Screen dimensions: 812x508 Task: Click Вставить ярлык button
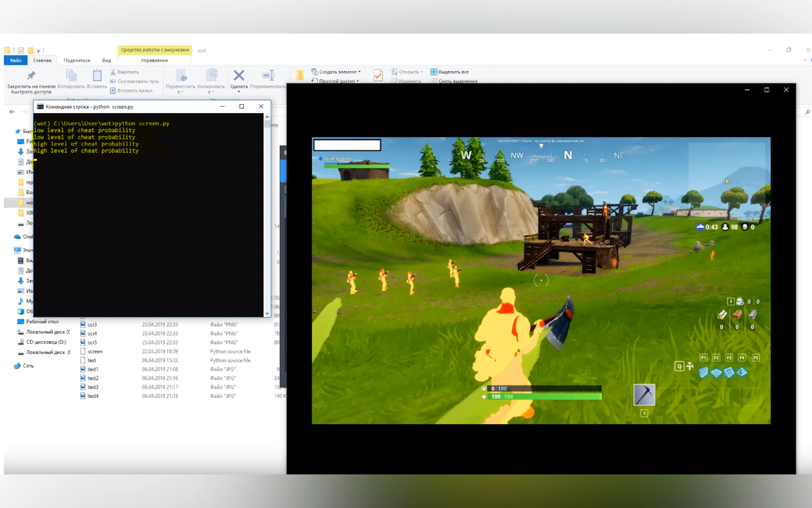[131, 91]
